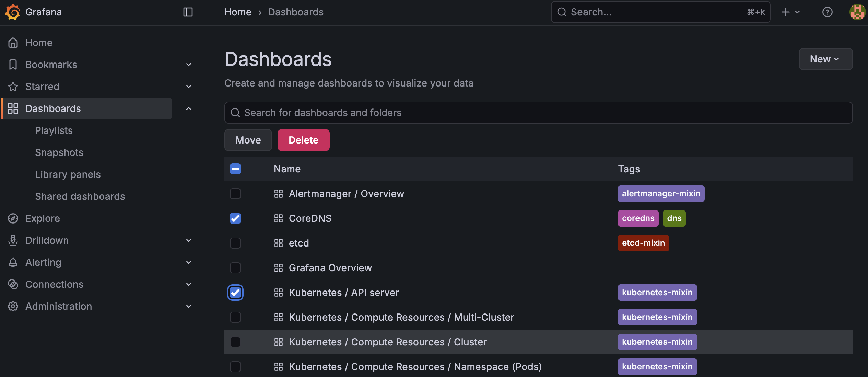This screenshot has width=868, height=377.
Task: Expand the Bookmarks section chevron
Action: pyautogui.click(x=188, y=65)
